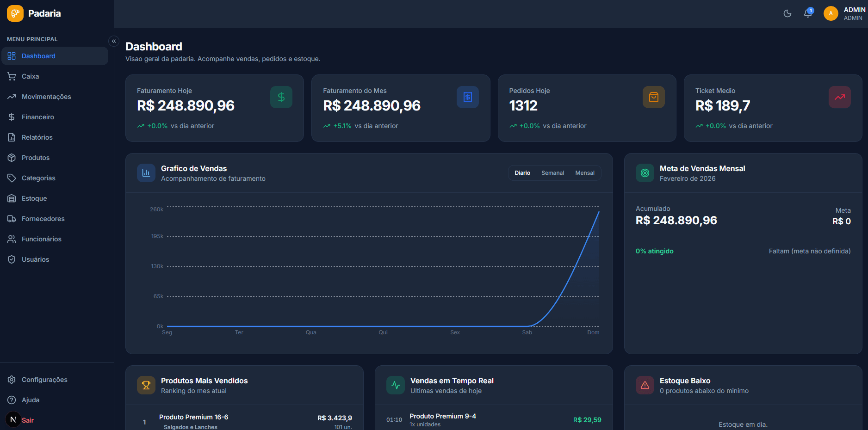Click the 0% atingido progress label
868x430 pixels.
[654, 251]
